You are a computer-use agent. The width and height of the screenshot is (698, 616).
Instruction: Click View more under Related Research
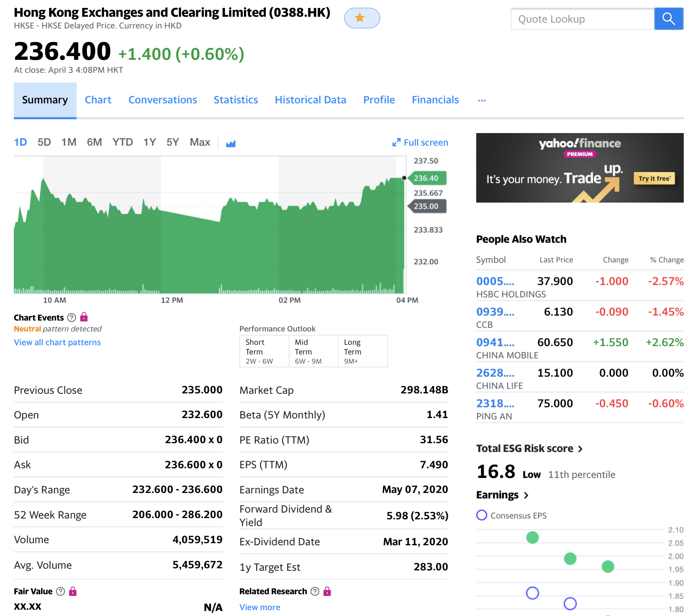click(260, 607)
